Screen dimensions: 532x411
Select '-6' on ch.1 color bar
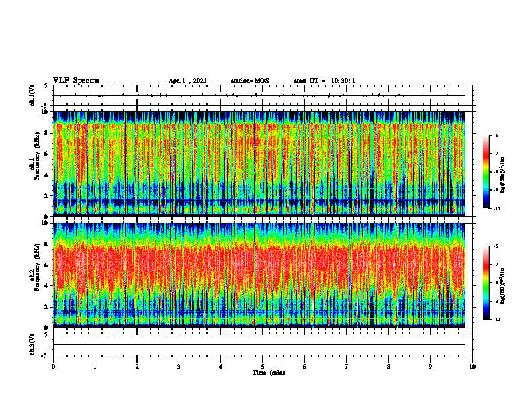pyautogui.click(x=496, y=136)
